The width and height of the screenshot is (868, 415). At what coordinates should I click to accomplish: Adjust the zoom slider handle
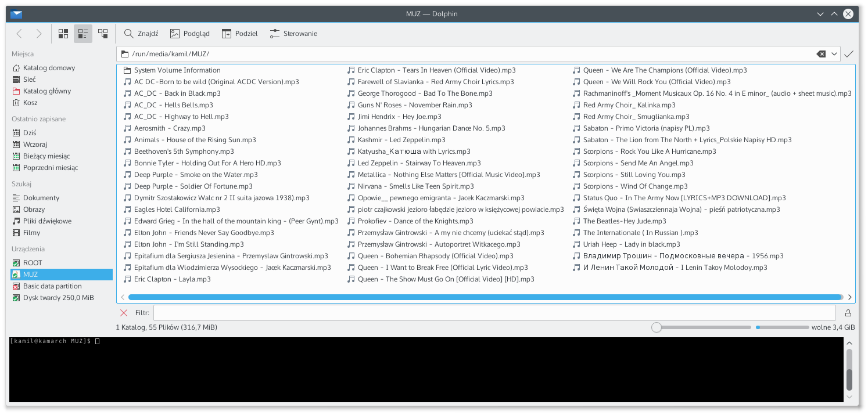point(657,327)
